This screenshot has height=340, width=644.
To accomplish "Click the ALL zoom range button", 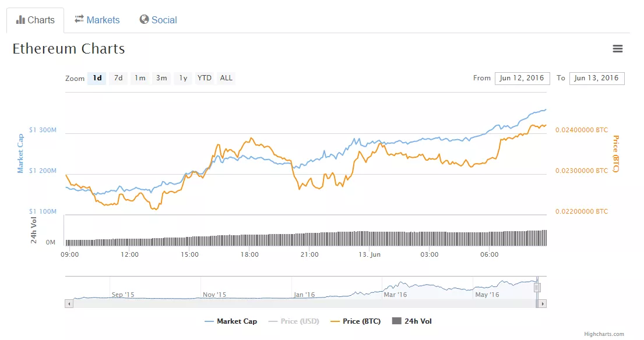I will pos(226,78).
